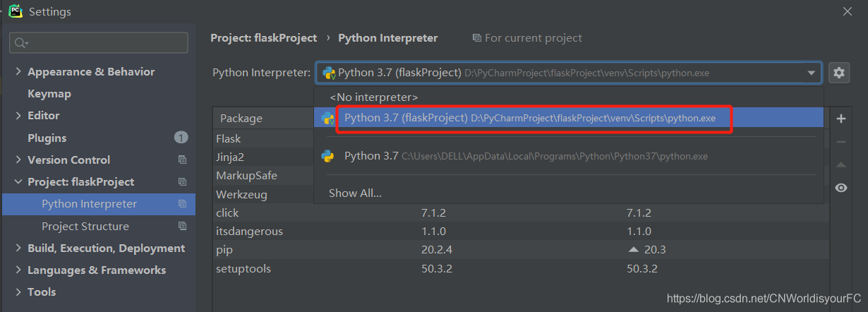Click the Plugins update count badge
The image size is (868, 312).
pyautogui.click(x=181, y=138)
